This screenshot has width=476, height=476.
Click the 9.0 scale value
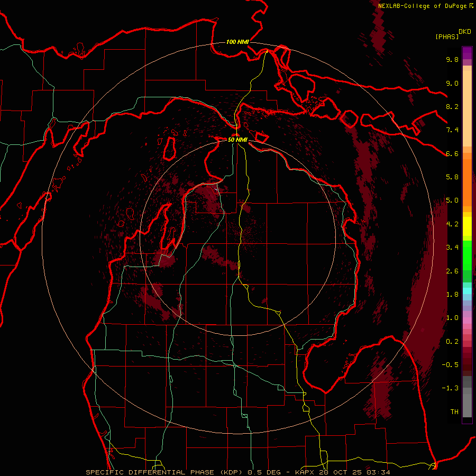click(452, 83)
